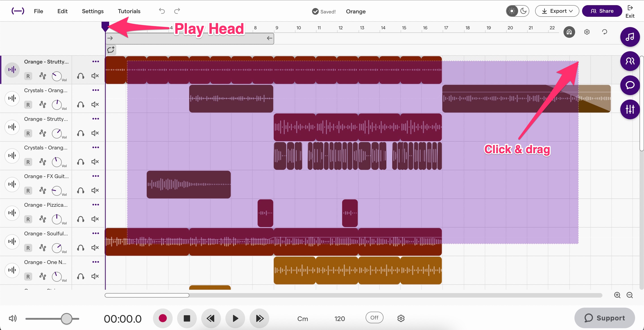
Task: Open options for Orange - One N track
Action: click(95, 262)
